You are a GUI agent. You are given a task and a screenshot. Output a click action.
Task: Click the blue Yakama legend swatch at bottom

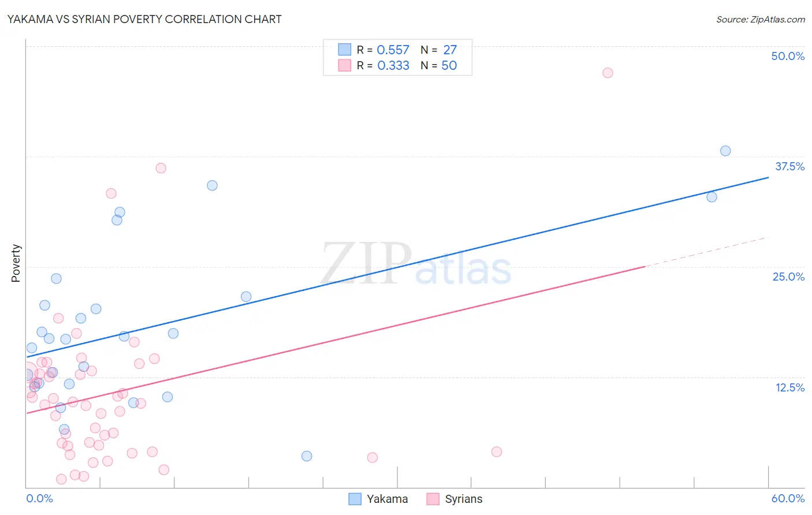click(x=355, y=499)
